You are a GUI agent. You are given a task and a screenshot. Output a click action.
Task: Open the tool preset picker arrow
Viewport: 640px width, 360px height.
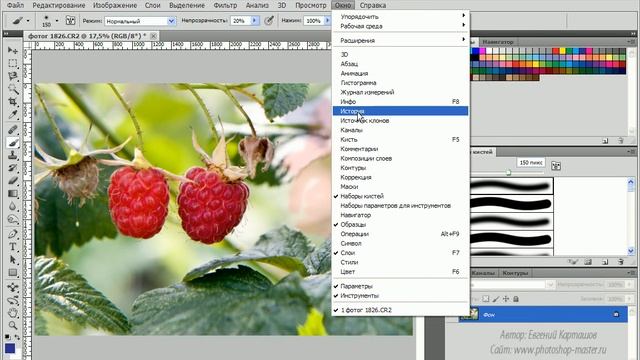tap(28, 20)
